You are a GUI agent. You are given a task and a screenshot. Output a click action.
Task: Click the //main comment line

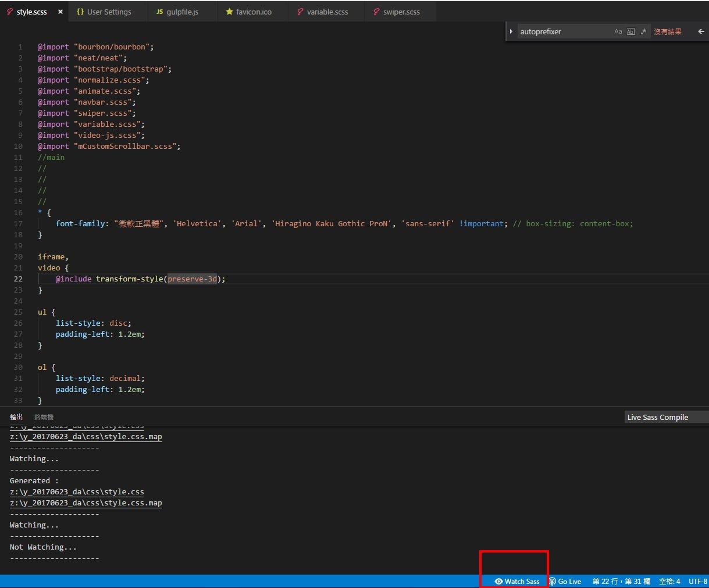pos(51,158)
